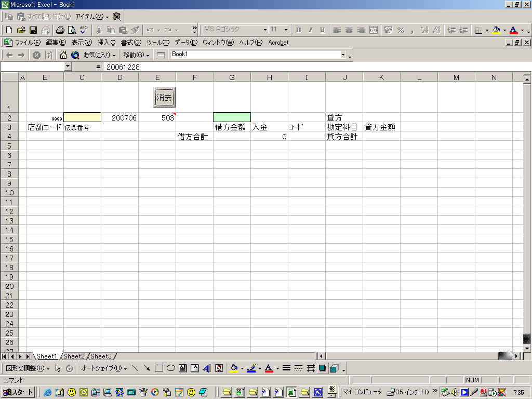
Task: Select the Arrow drawing tool
Action: [147, 368]
